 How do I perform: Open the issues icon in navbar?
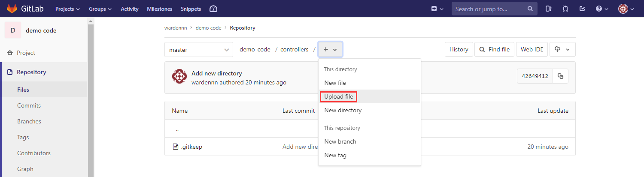click(548, 9)
